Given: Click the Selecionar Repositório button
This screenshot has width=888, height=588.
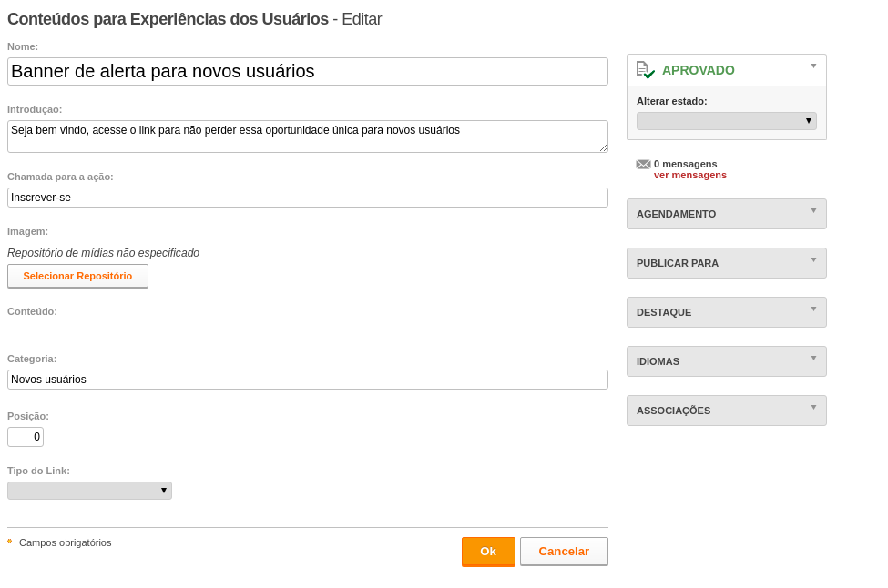Looking at the screenshot, I should (77, 276).
